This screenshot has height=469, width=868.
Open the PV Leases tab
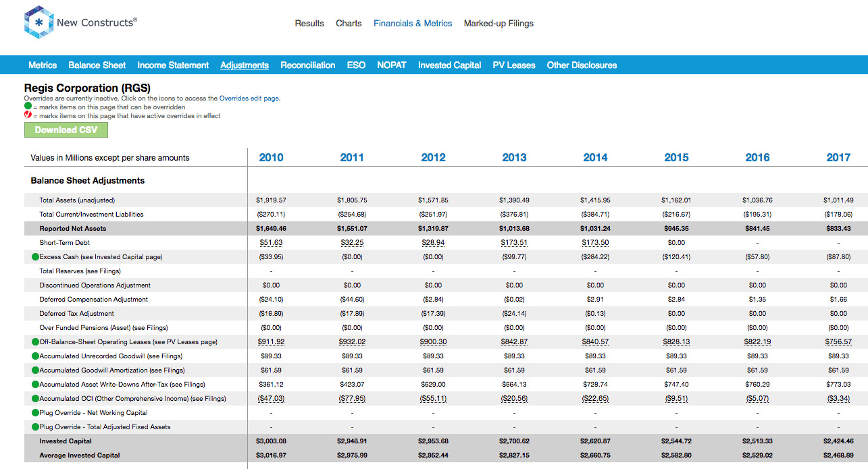click(x=514, y=65)
